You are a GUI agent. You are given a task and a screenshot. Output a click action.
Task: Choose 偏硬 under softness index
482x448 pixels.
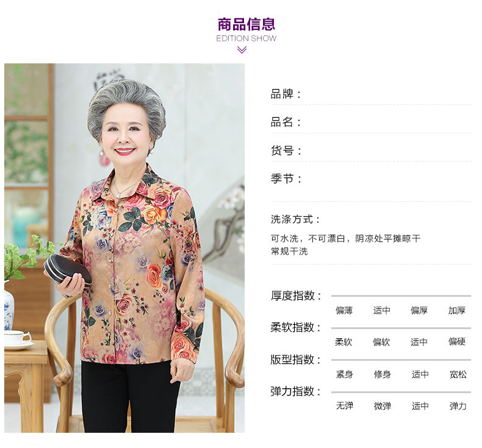457,341
